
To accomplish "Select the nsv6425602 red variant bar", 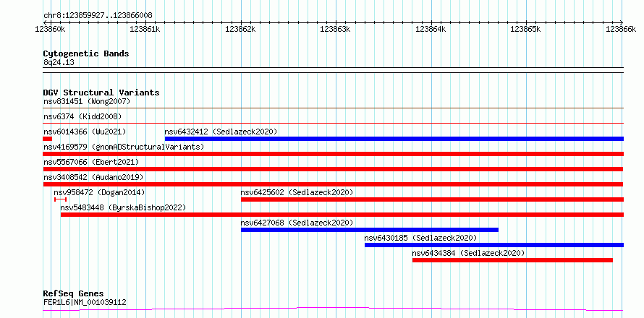I will point(432,199).
